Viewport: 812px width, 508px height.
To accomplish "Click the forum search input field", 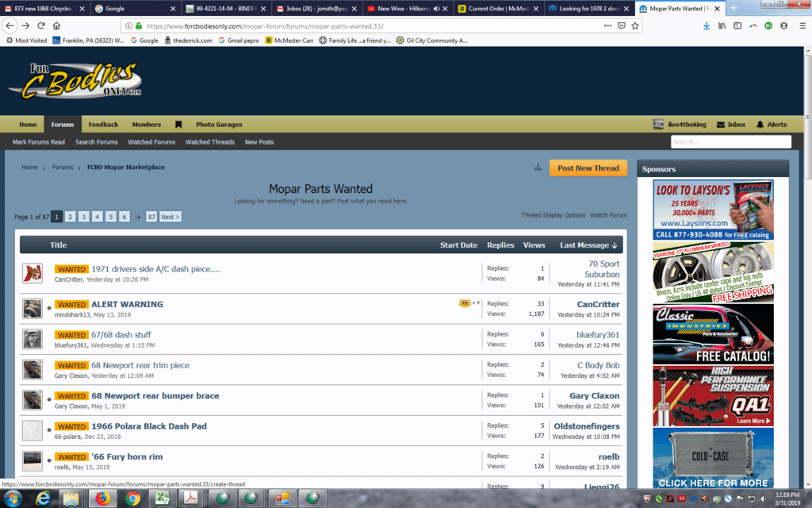I will (730, 142).
